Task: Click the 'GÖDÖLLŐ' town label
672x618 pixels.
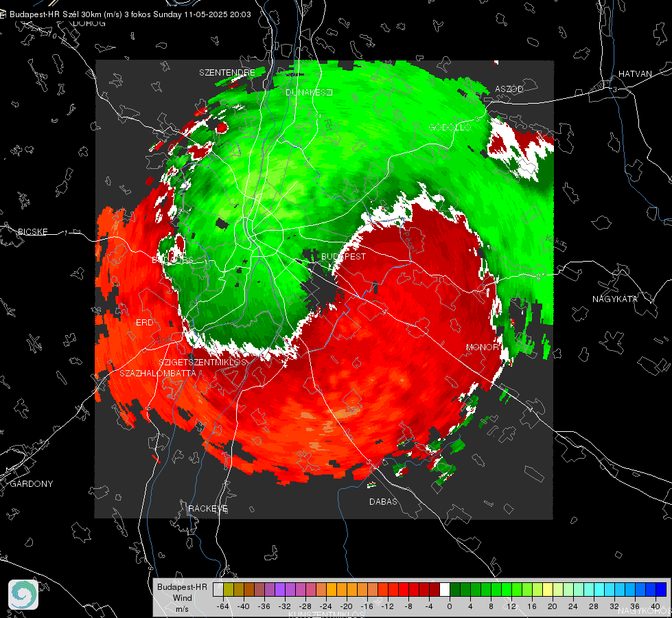Action: point(450,127)
